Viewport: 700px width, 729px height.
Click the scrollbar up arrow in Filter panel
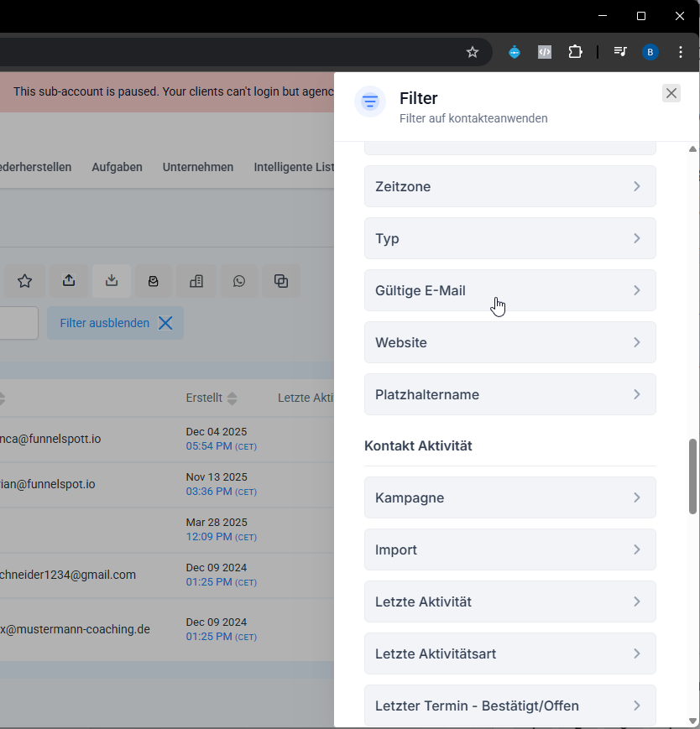tap(692, 148)
